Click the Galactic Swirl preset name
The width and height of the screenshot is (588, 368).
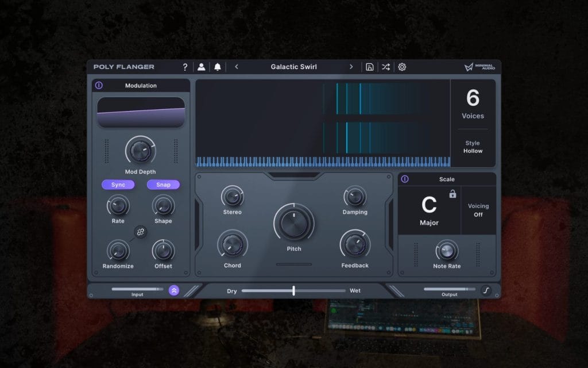tap(294, 67)
